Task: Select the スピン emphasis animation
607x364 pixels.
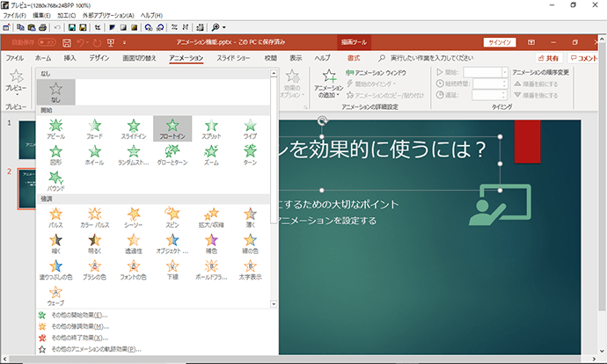Action: coord(172,217)
